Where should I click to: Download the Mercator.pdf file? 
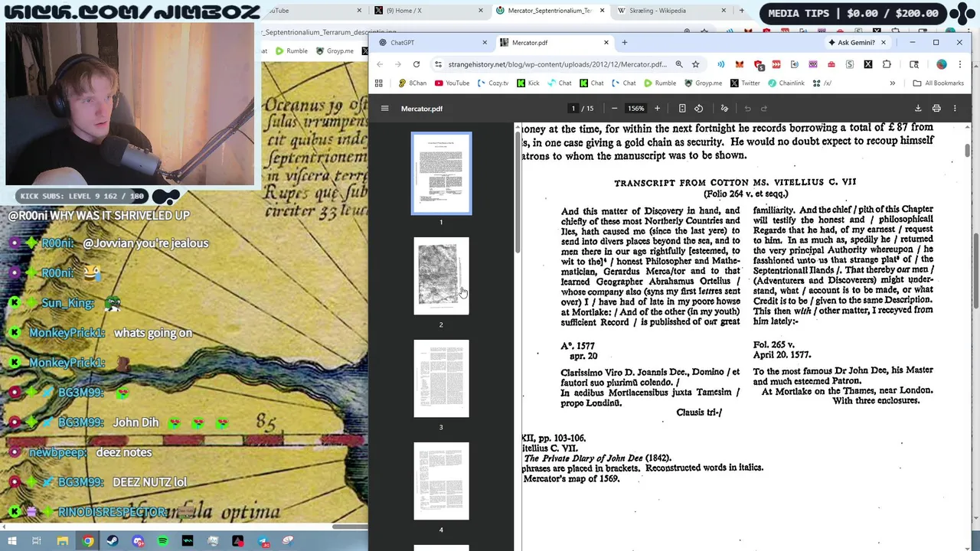point(918,109)
